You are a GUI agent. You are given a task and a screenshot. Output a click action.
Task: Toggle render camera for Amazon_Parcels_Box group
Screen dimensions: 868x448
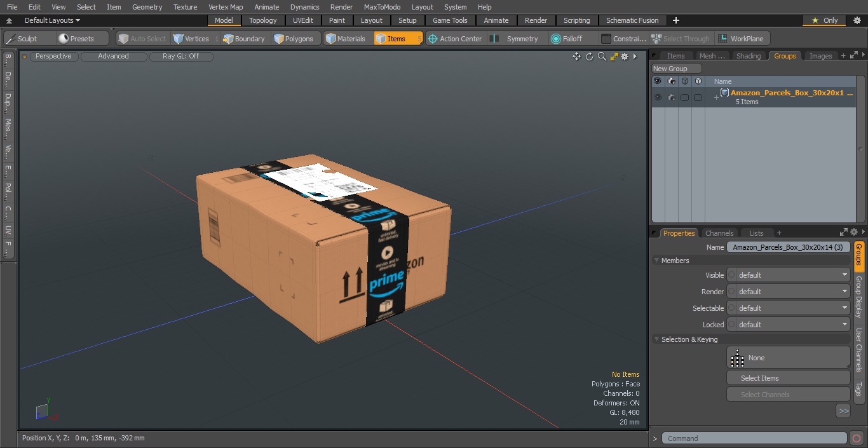(x=671, y=97)
